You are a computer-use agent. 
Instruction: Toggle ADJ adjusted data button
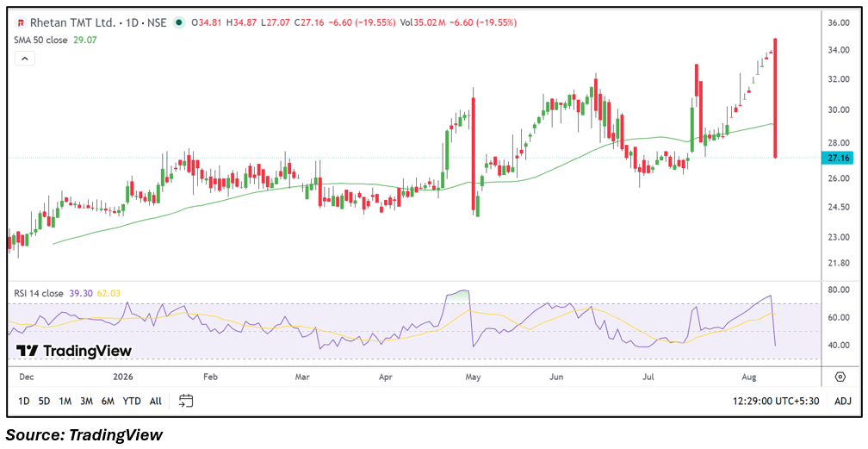(x=841, y=401)
